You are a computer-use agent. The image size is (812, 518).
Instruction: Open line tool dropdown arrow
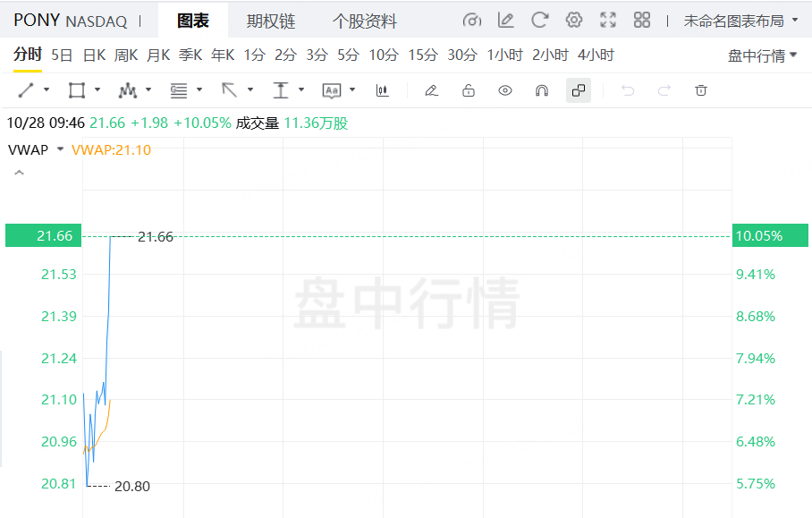coord(47,90)
